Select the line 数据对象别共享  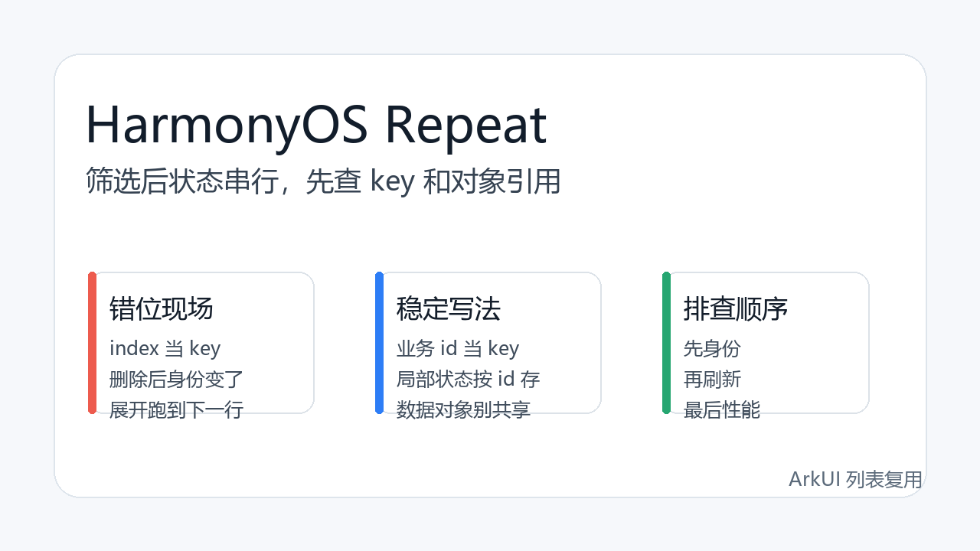click(x=463, y=410)
